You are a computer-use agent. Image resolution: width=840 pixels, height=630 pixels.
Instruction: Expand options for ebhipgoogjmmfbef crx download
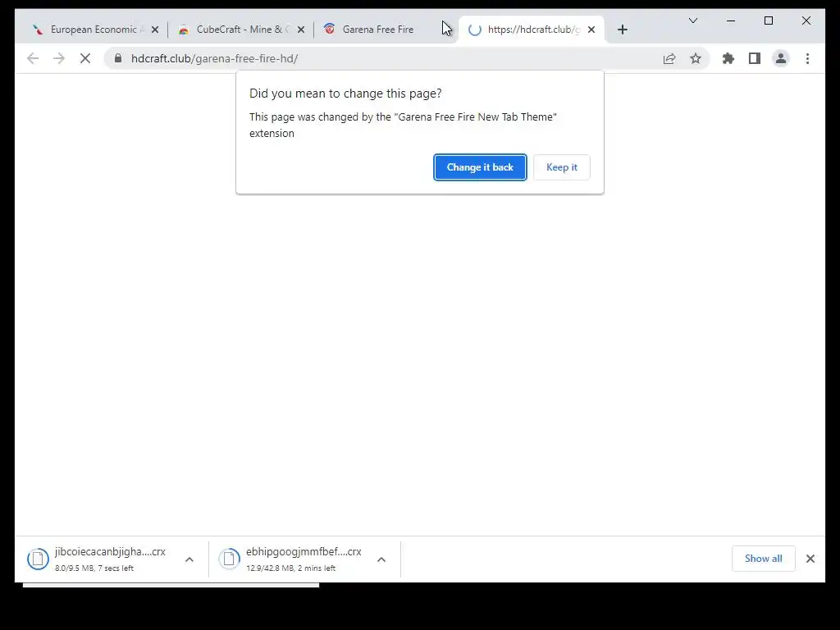tap(381, 559)
